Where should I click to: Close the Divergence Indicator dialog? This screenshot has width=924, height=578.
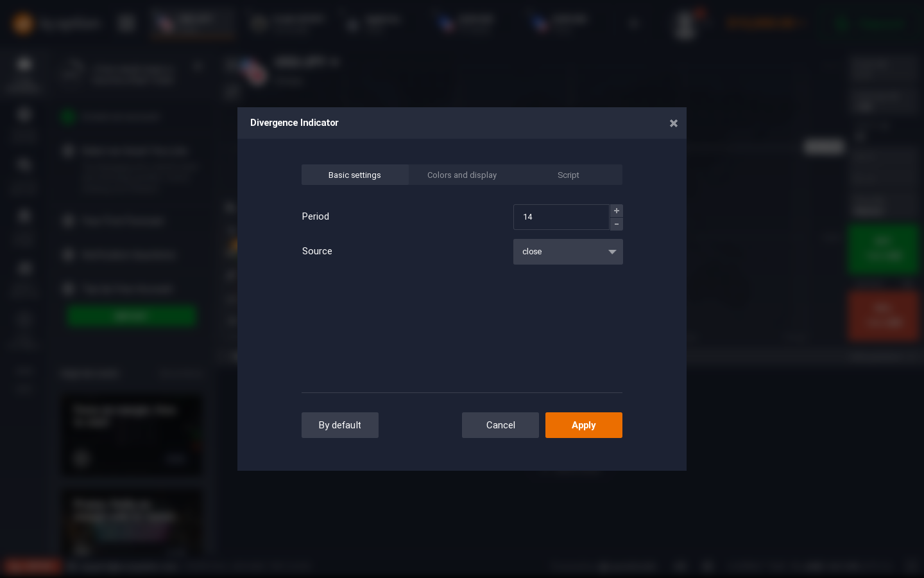(x=673, y=123)
